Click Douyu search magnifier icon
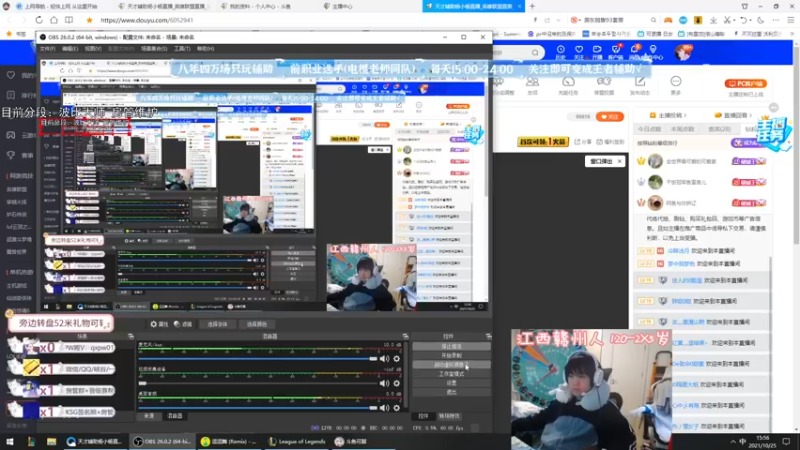The width and height of the screenshot is (800, 450). click(535, 53)
